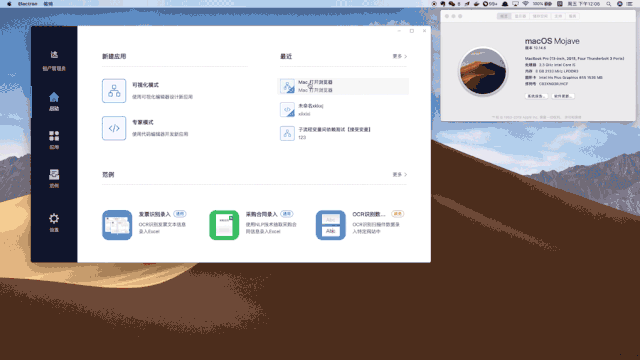Click the Software Update button
The image size is (640, 360).
(563, 96)
